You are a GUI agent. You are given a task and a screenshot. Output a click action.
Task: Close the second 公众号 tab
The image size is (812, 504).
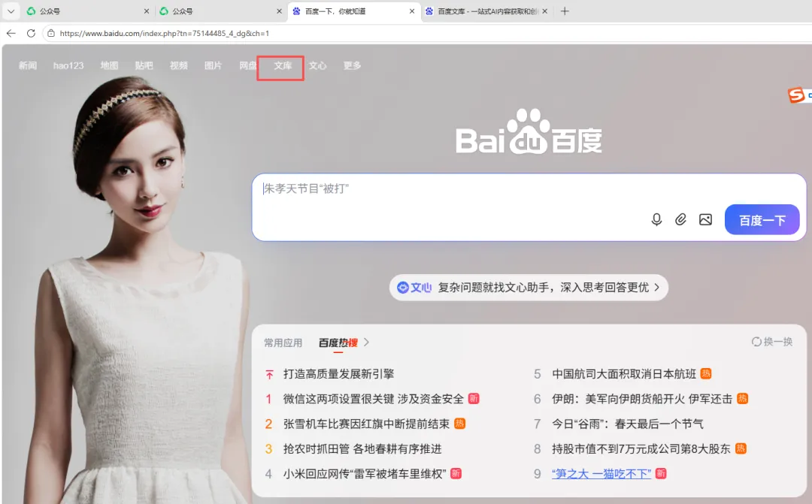(279, 11)
